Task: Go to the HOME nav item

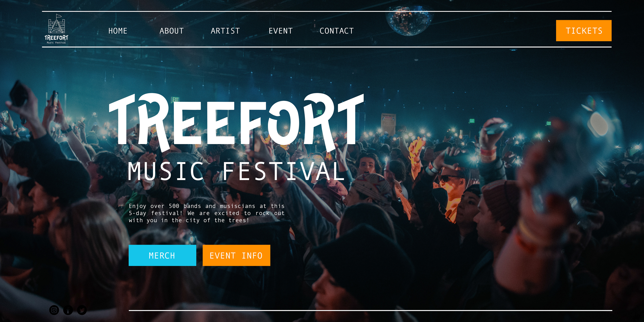Action: [118, 31]
